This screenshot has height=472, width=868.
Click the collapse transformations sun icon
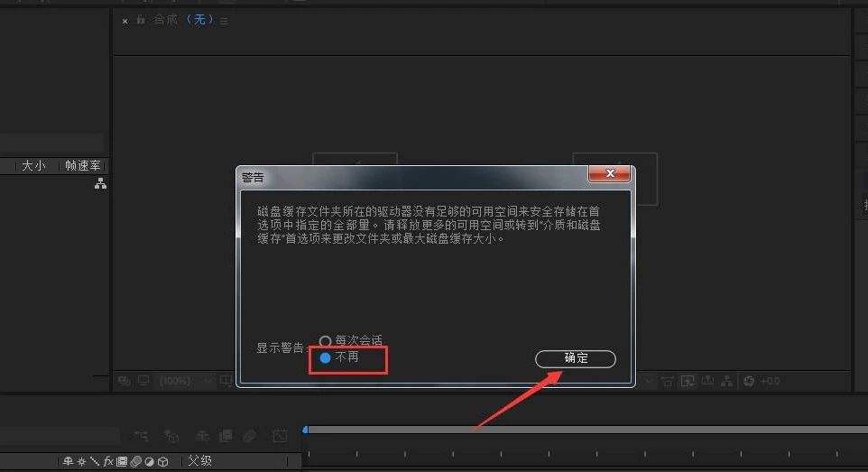[81, 461]
